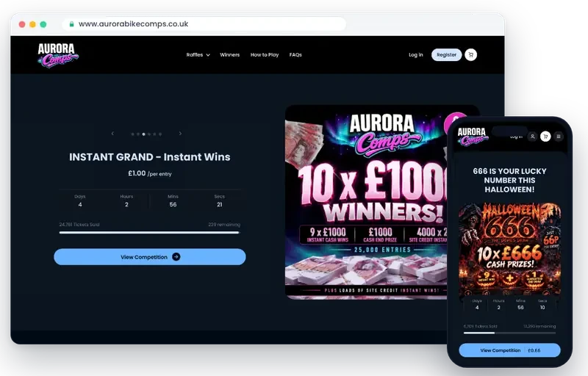Select the sixth carousel dot
The height and width of the screenshot is (376, 588).
[160, 134]
